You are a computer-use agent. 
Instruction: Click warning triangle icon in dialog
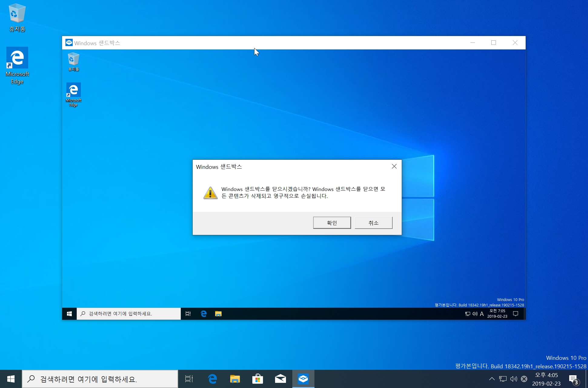[x=210, y=193]
